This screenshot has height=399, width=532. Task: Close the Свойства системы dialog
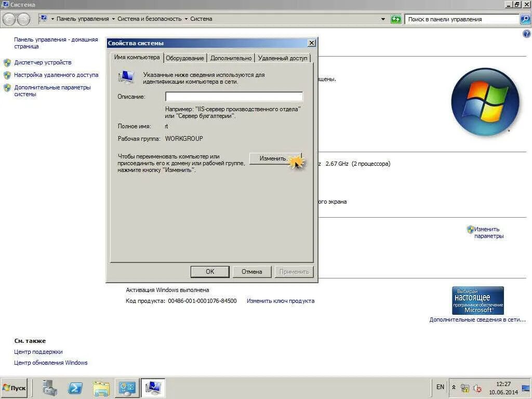tap(311, 43)
